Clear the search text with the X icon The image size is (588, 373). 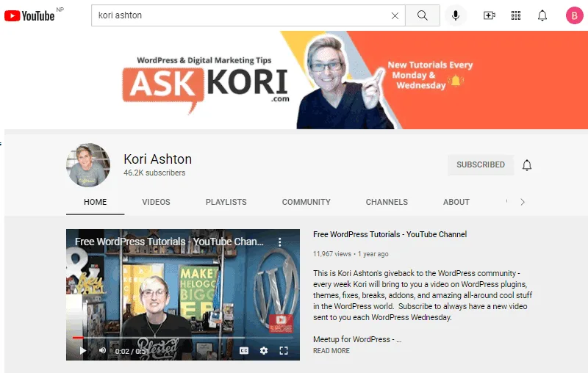tap(395, 15)
